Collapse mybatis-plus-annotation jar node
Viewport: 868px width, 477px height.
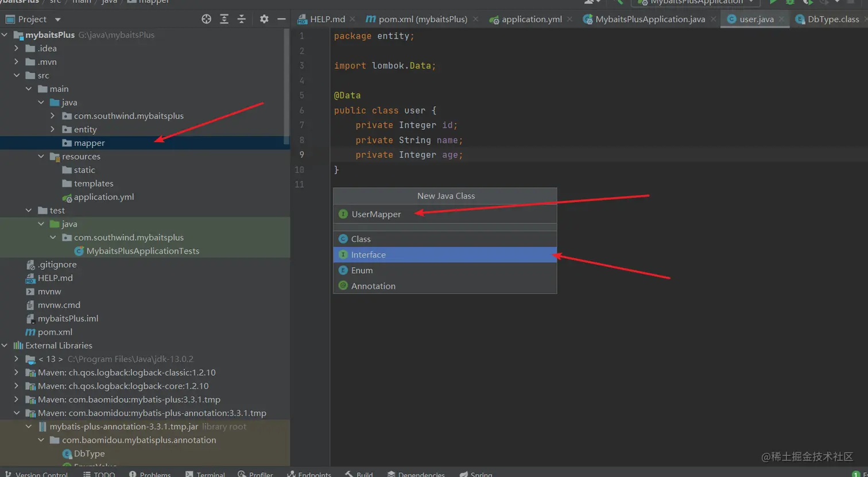29,426
